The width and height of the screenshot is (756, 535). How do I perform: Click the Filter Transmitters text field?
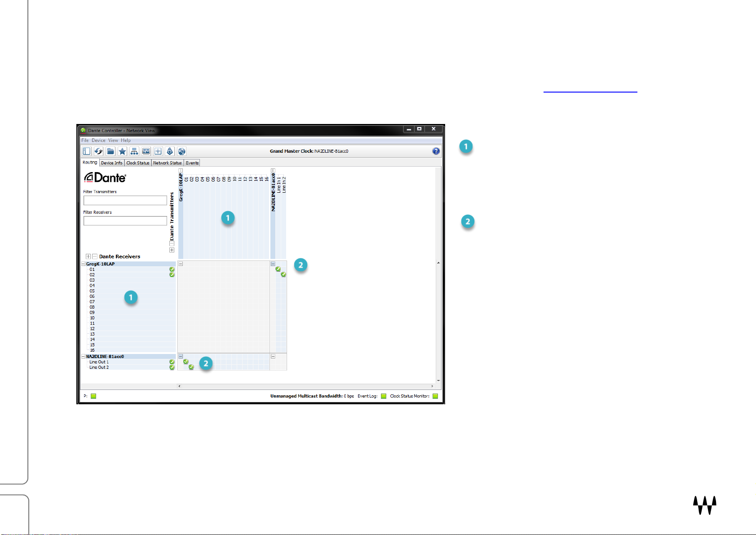click(125, 200)
